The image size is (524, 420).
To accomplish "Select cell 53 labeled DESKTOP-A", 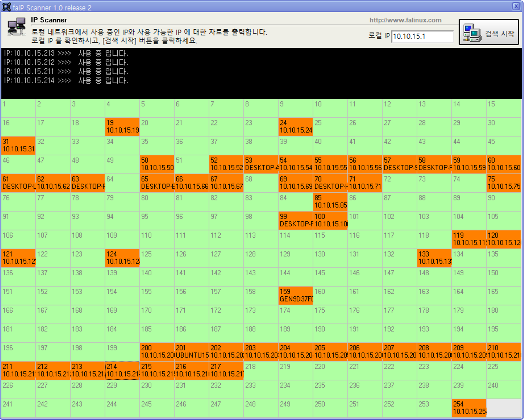I will (261, 164).
